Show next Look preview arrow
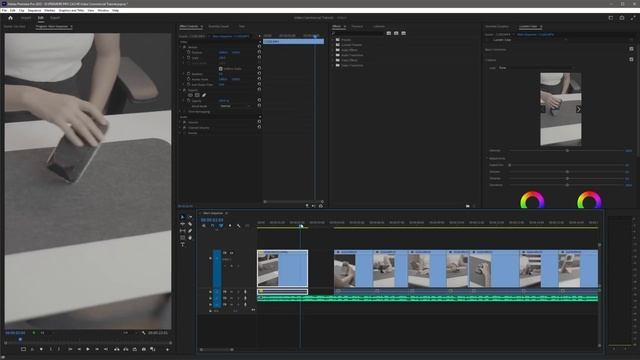 point(578,109)
